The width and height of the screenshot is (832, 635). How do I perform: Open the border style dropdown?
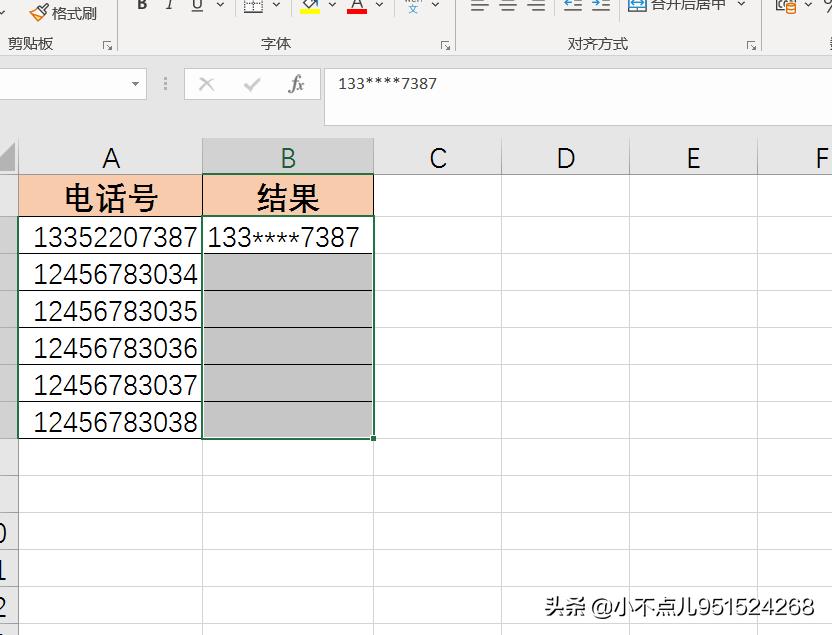tap(276, 6)
